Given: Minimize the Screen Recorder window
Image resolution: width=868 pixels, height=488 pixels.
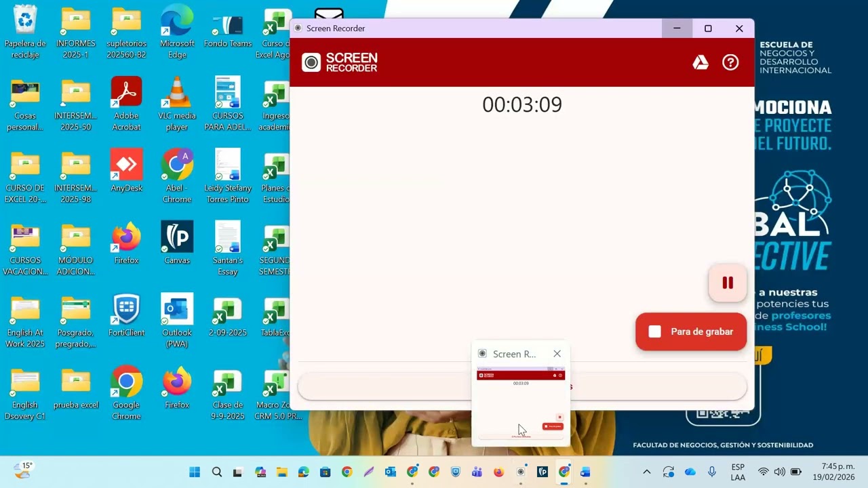Looking at the screenshot, I should click(677, 28).
